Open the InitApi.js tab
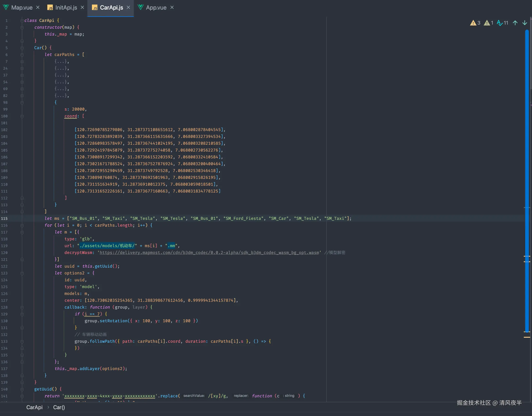Viewport: 532px width, 416px height. pos(66,8)
